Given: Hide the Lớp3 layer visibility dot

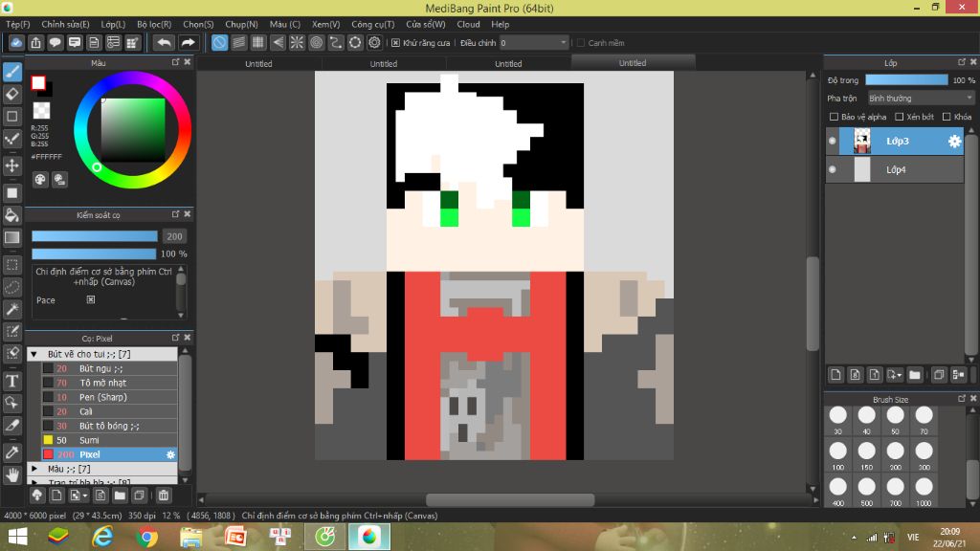Looking at the screenshot, I should [832, 142].
